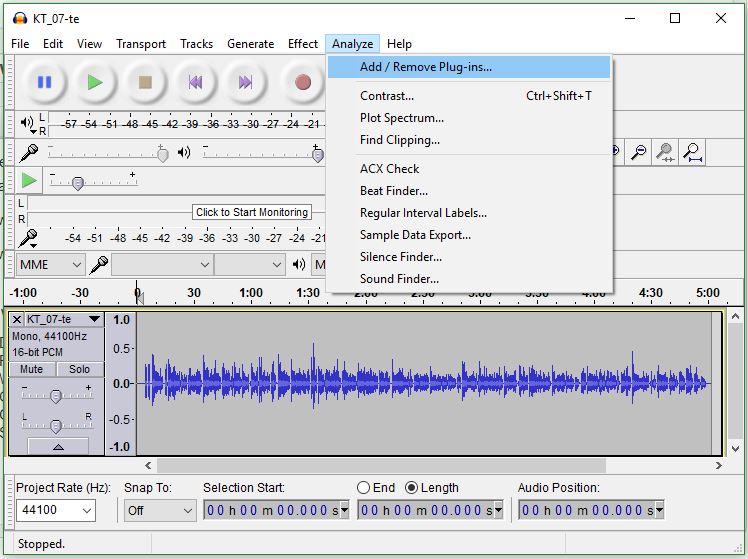Collapse the track using the up-arrow button
The width and height of the screenshot is (748, 559).
[x=58, y=446]
